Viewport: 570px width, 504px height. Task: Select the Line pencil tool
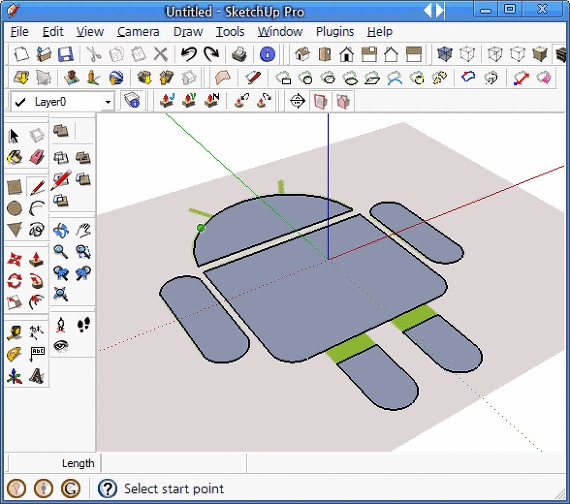point(37,187)
